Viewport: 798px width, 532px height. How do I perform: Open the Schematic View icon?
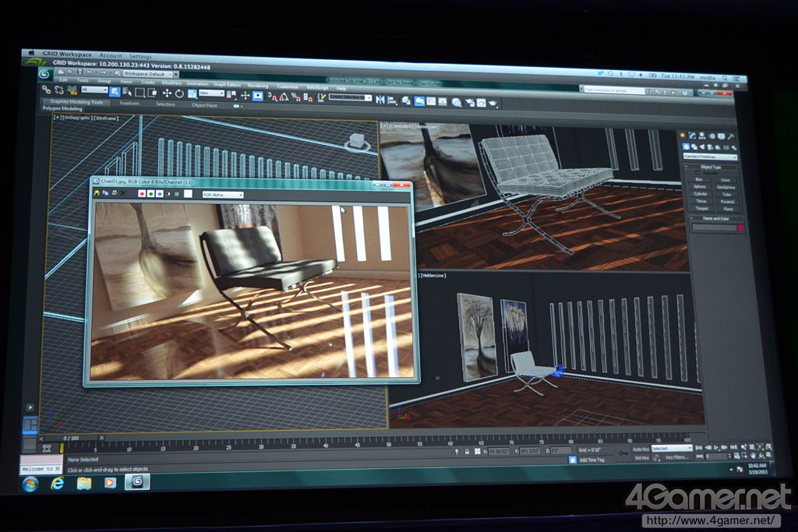tap(443, 102)
